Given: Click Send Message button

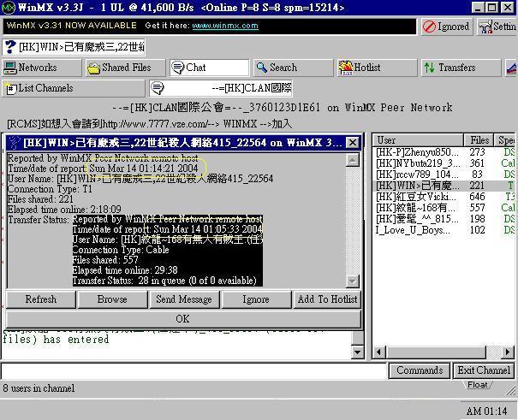Looking at the screenshot, I should point(184,299).
